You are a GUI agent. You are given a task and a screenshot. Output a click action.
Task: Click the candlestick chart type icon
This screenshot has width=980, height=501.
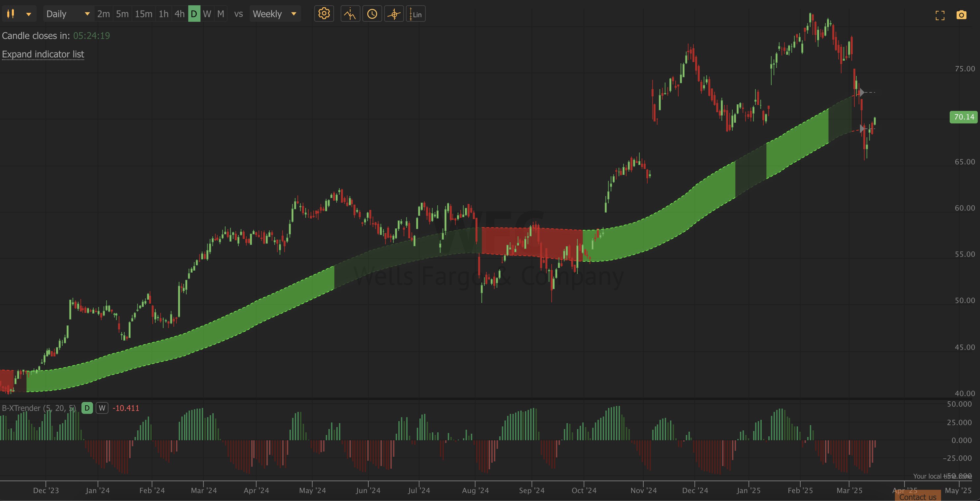[x=11, y=14]
